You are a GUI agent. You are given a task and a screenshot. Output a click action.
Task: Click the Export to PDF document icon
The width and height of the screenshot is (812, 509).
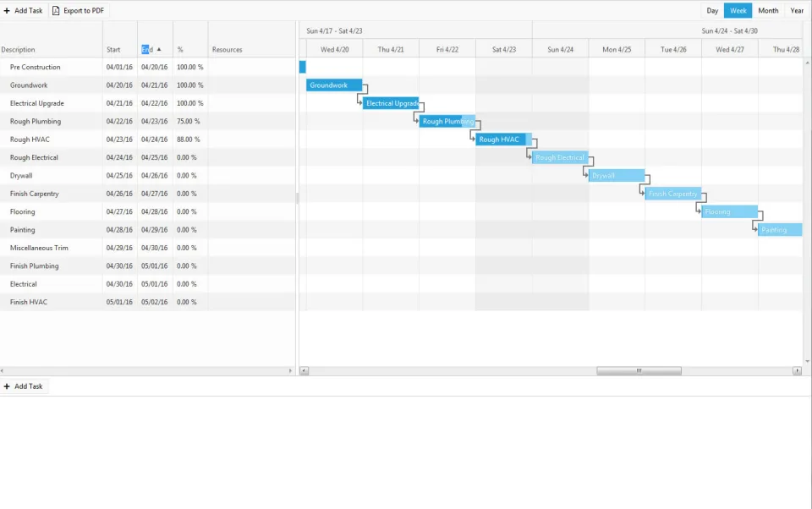click(x=56, y=10)
